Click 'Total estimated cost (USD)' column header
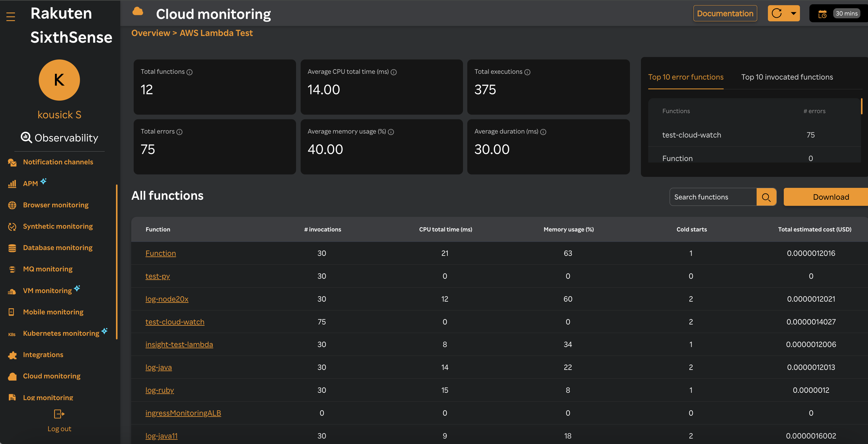The height and width of the screenshot is (444, 868). tap(814, 229)
